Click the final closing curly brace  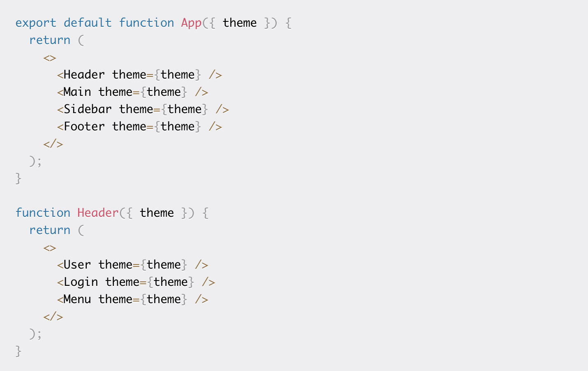[19, 351]
